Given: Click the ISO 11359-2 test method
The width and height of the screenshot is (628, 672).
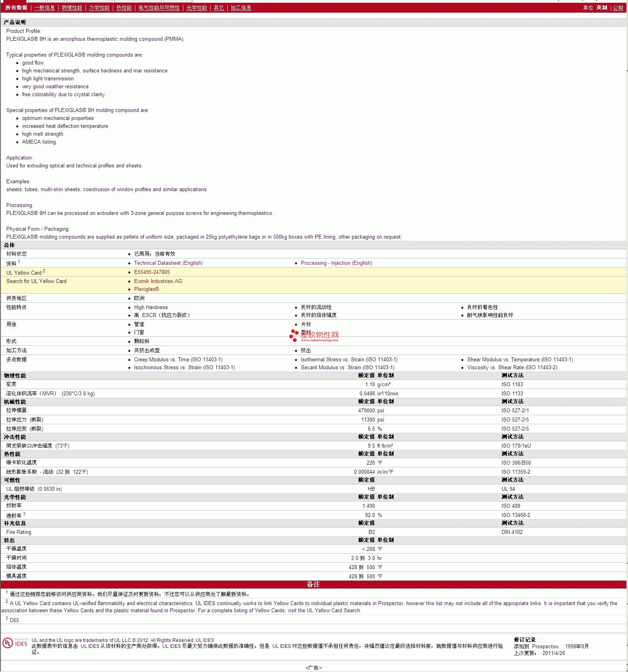Looking at the screenshot, I should [x=516, y=472].
